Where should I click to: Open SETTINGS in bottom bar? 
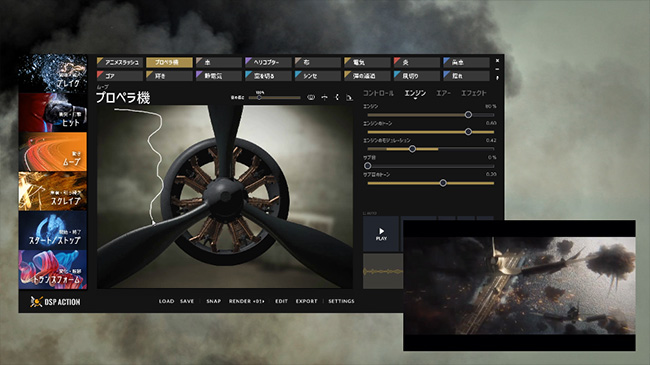click(341, 301)
